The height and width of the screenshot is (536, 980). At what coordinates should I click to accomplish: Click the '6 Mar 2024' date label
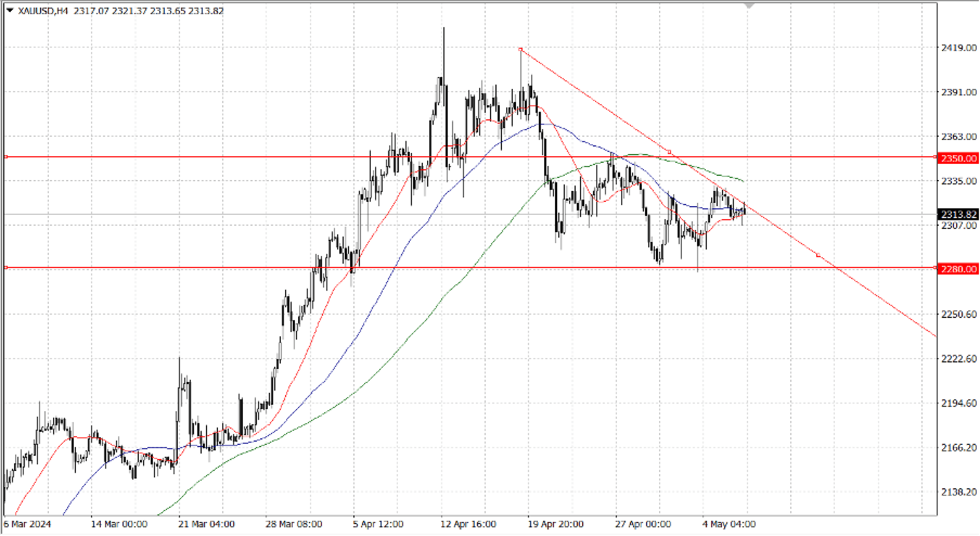click(x=27, y=524)
